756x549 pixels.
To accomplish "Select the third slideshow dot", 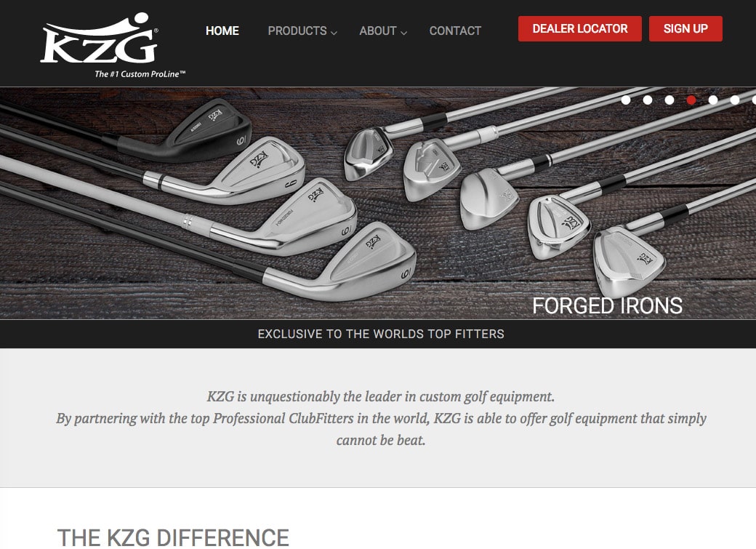I will tap(669, 100).
